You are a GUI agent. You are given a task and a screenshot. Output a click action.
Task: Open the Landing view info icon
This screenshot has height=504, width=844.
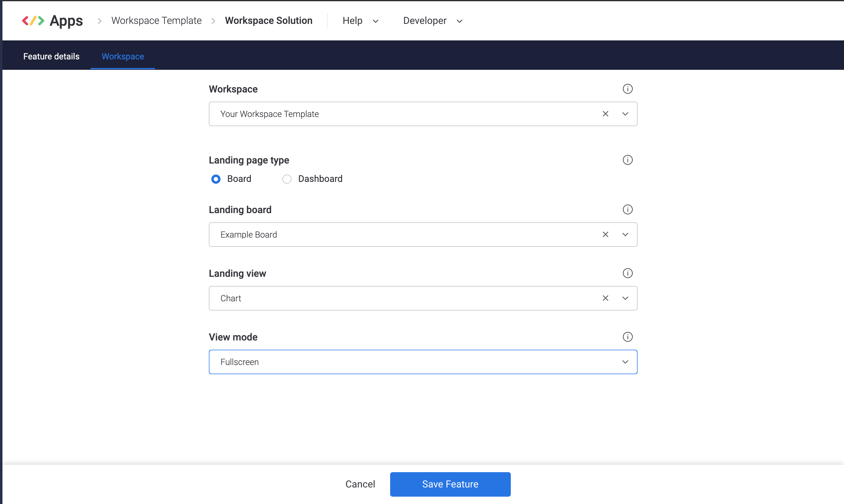click(627, 273)
